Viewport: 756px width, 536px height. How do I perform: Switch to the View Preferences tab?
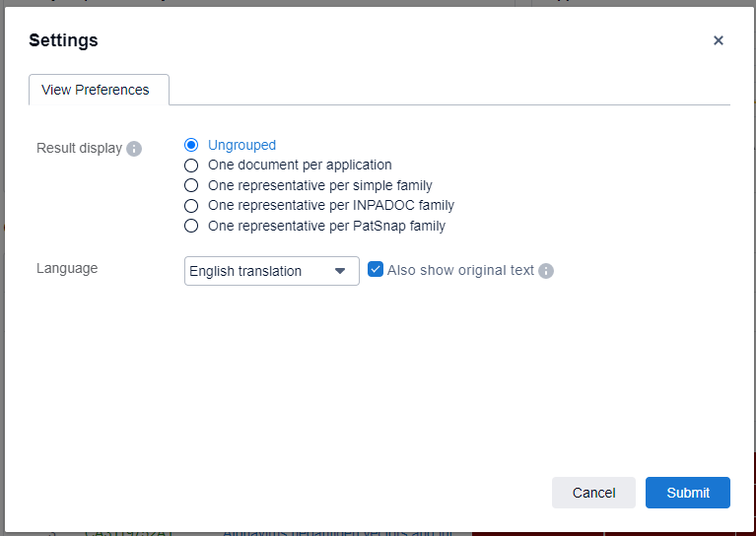[96, 90]
